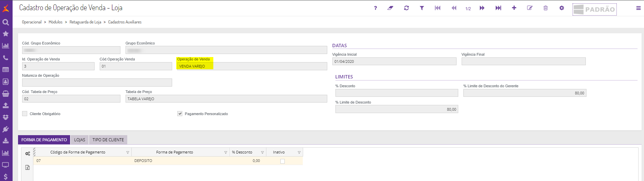Open the monitor icon in the sidebar
The width and height of the screenshot is (644, 181).
pyautogui.click(x=6, y=165)
